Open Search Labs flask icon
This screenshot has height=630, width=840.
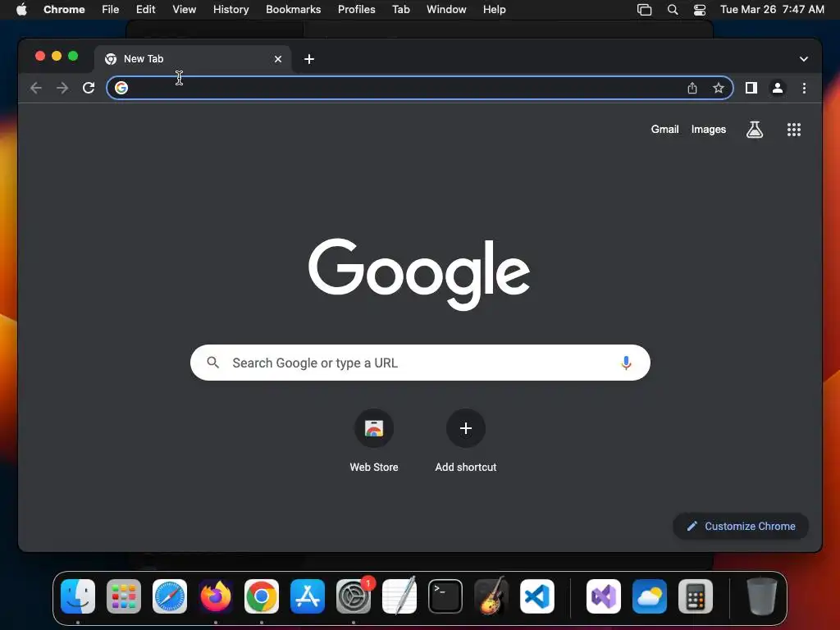pyautogui.click(x=755, y=129)
